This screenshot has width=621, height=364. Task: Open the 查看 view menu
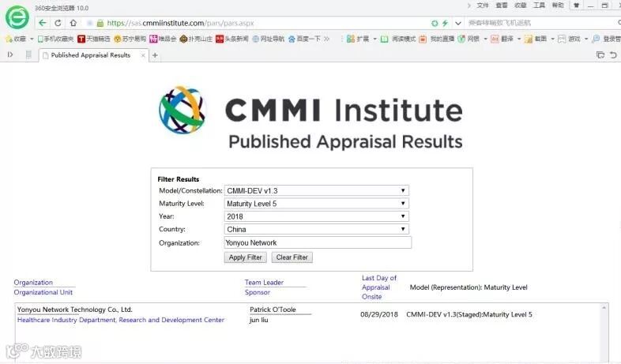[x=502, y=6]
